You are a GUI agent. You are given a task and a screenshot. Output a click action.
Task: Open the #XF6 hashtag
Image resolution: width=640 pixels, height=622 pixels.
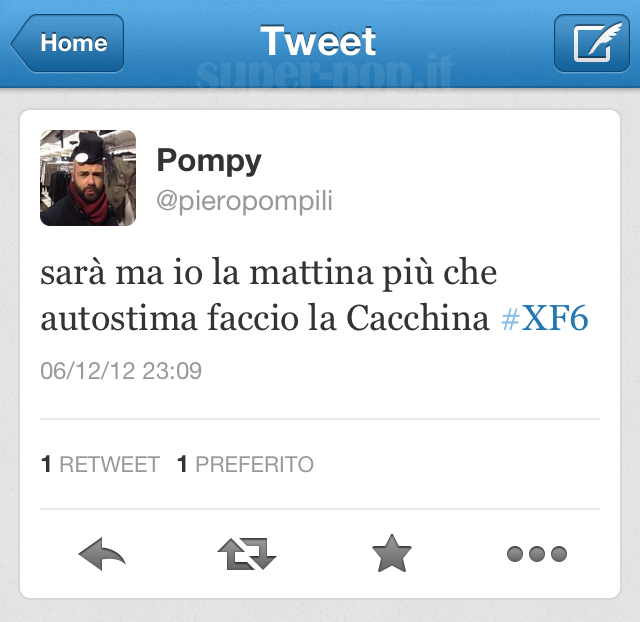click(x=544, y=318)
